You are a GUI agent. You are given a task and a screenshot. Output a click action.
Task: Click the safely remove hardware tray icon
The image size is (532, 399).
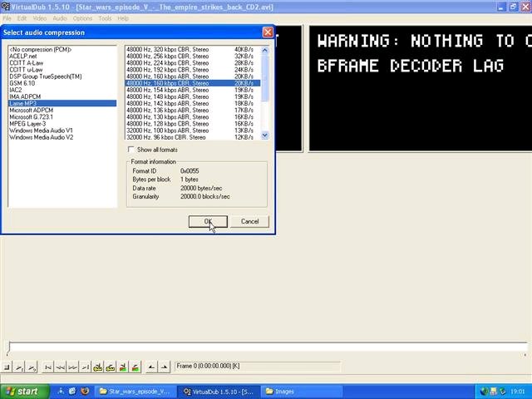pyautogui.click(x=502, y=392)
